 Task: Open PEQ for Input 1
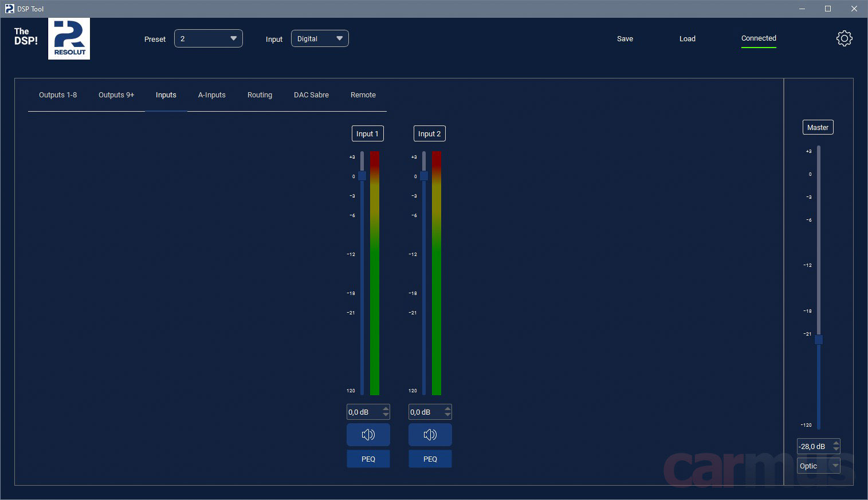368,459
